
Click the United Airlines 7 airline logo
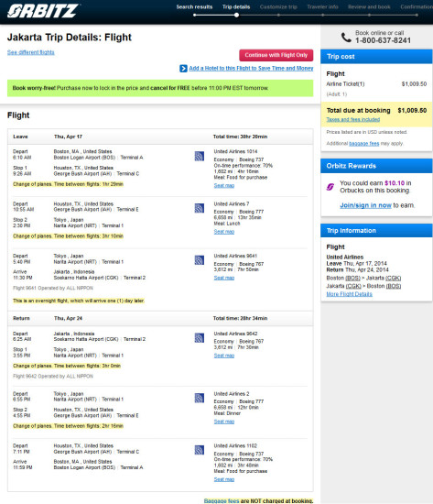200,208
